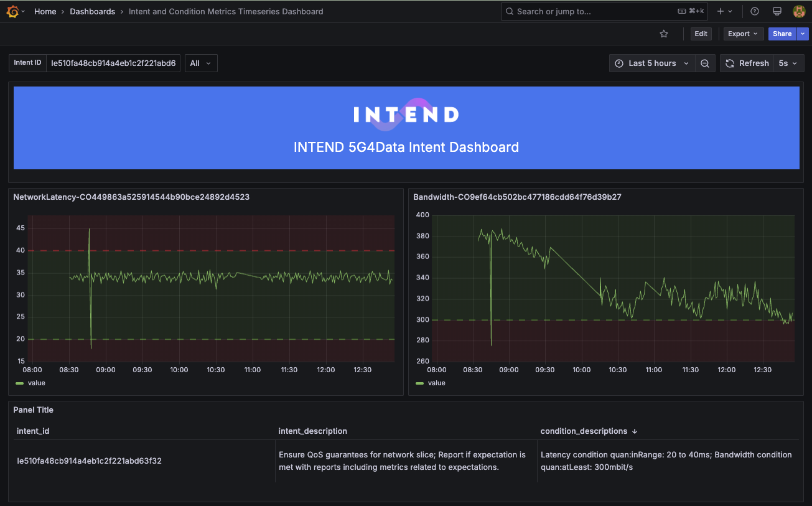
Task: Click the descending sort arrow on condition_descriptions
Action: pyautogui.click(x=635, y=431)
